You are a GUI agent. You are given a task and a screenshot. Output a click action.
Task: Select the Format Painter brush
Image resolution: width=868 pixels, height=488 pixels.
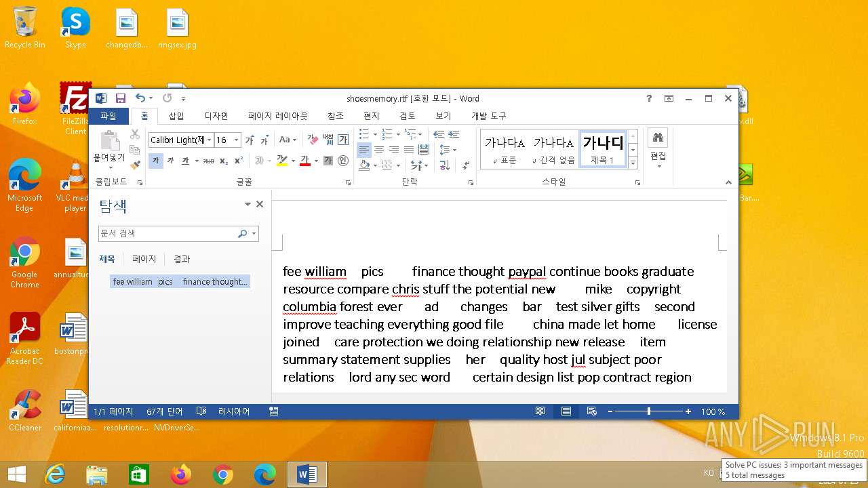[x=135, y=164]
